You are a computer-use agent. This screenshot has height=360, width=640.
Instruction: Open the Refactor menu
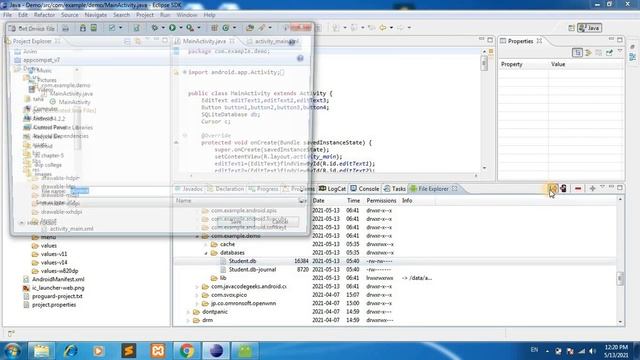coord(44,15)
